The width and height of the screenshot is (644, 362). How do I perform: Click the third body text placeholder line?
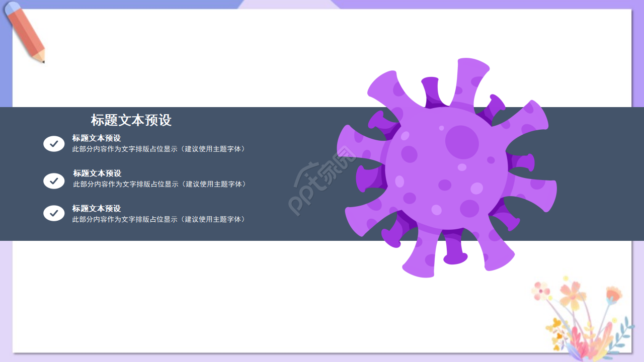(158, 219)
